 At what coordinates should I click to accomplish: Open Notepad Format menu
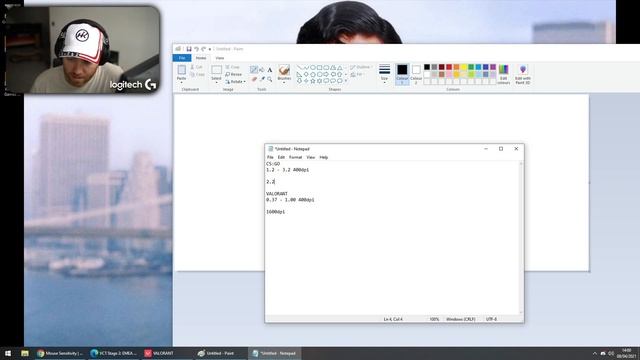[296, 157]
